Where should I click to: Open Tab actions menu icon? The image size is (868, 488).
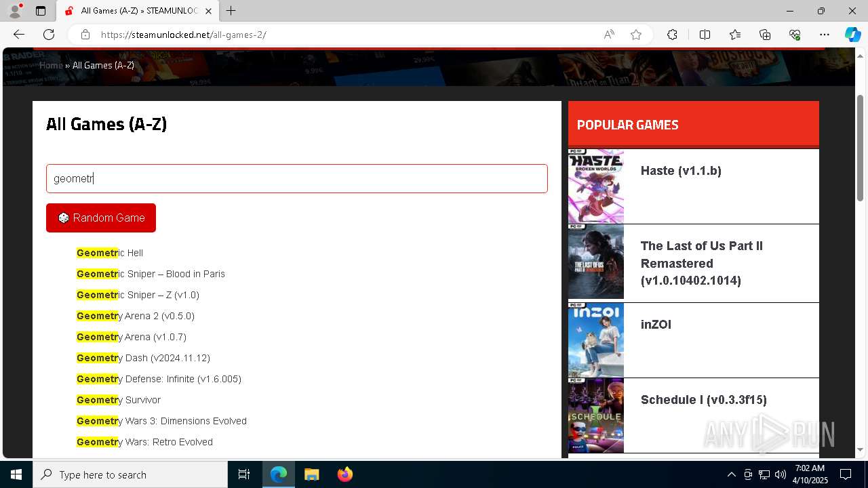click(41, 11)
